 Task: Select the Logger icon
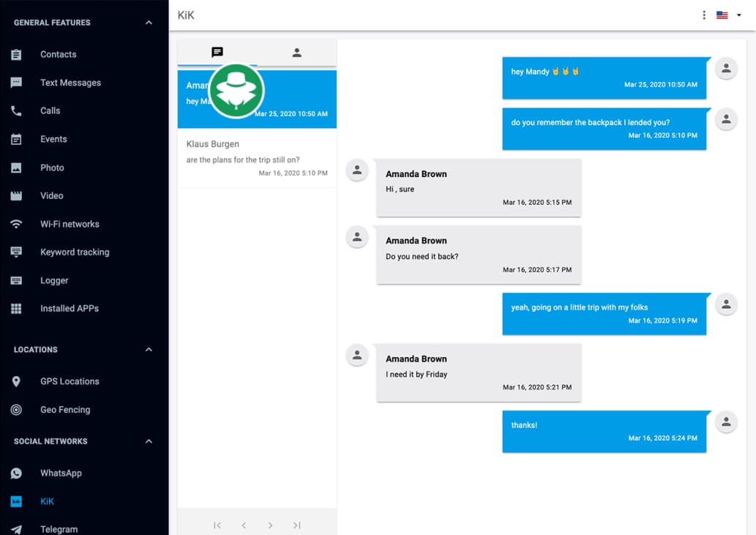point(16,280)
